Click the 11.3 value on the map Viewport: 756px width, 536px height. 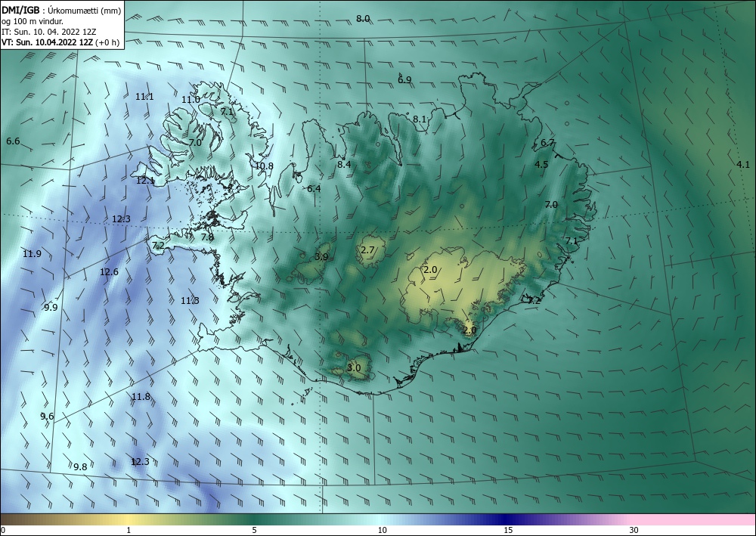(x=190, y=301)
